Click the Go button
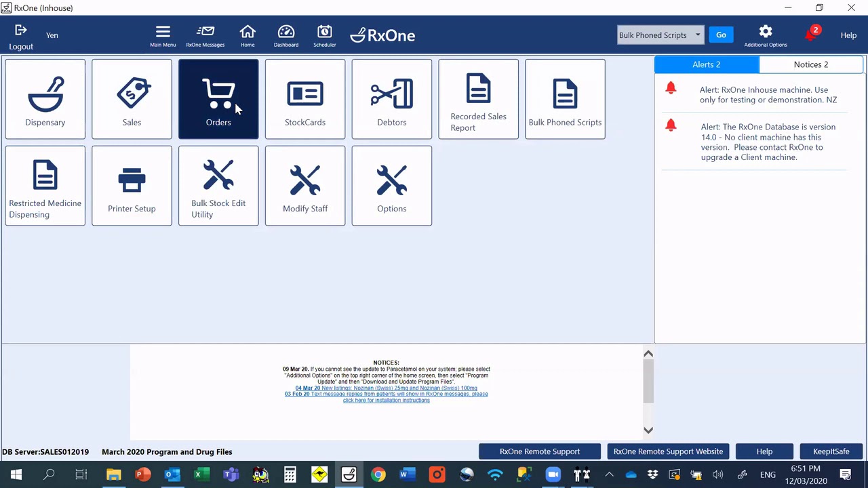 [x=721, y=35]
